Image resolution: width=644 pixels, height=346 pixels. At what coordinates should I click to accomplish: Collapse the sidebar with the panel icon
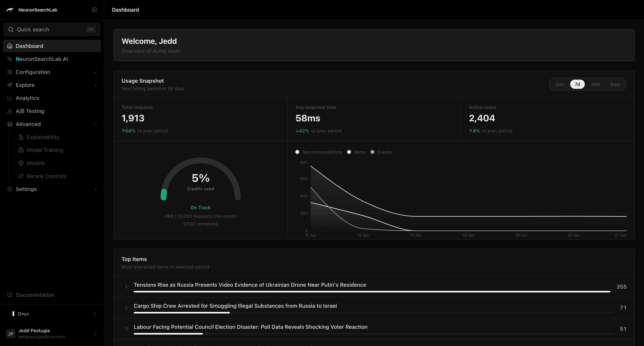click(94, 10)
